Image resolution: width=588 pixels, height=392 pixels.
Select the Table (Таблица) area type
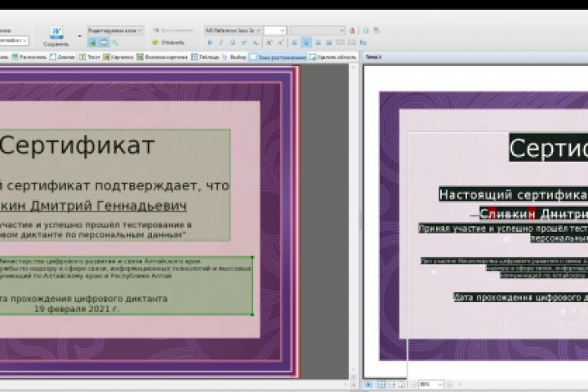tap(207, 57)
